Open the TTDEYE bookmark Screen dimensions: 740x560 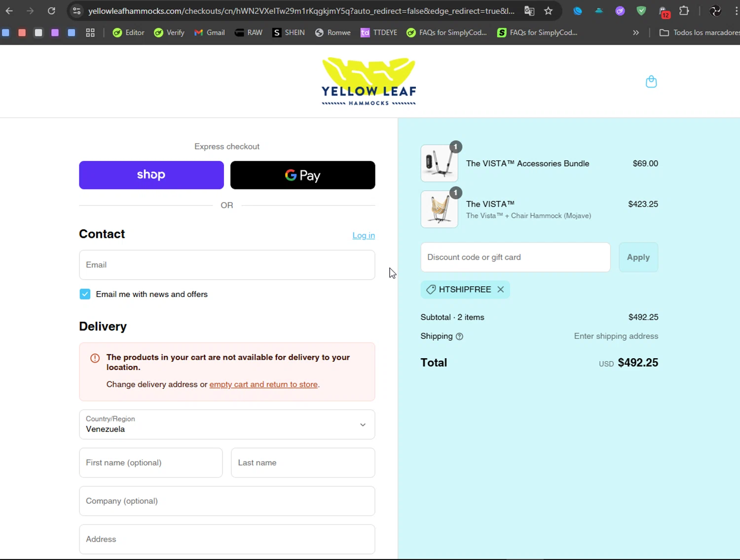(x=379, y=33)
